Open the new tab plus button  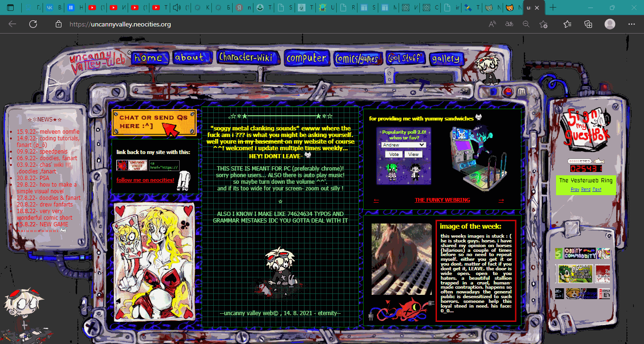tap(553, 8)
